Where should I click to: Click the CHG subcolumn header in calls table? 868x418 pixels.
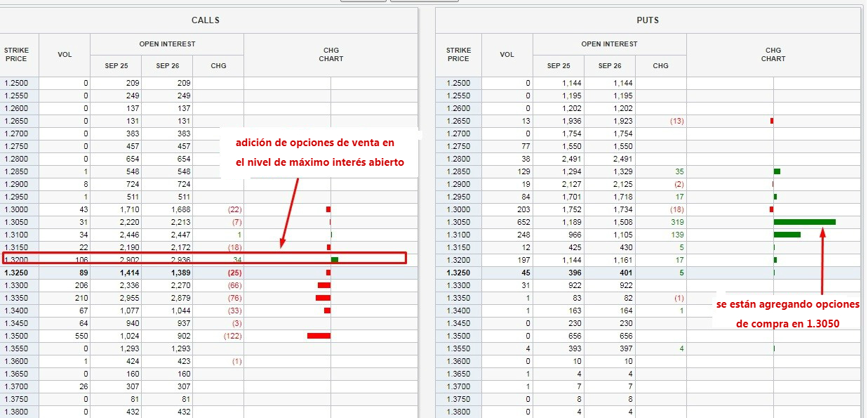[218, 65]
